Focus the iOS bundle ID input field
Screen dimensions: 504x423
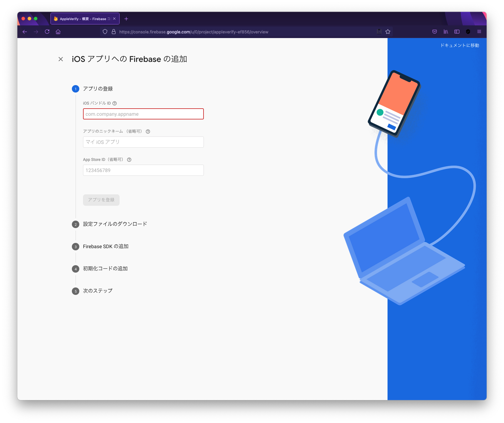(x=143, y=114)
